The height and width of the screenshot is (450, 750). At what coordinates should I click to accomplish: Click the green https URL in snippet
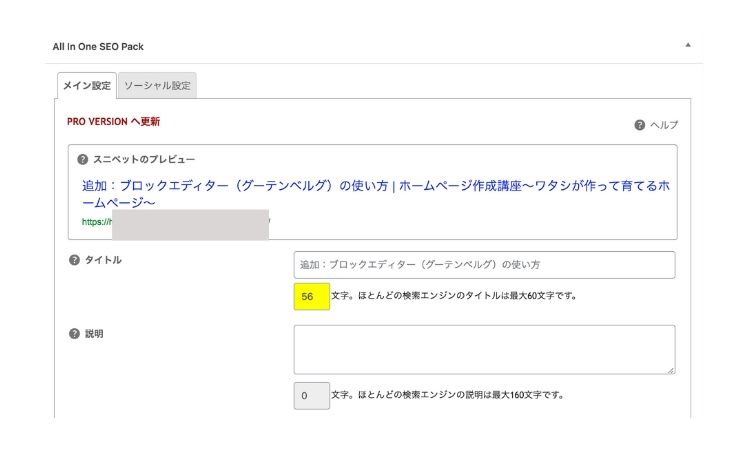coord(97,221)
